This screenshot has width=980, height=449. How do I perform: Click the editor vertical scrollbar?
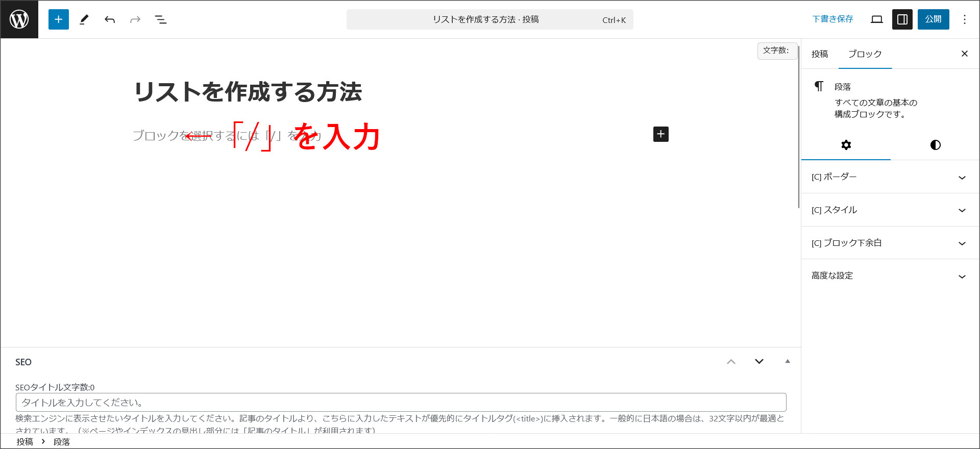(x=799, y=128)
